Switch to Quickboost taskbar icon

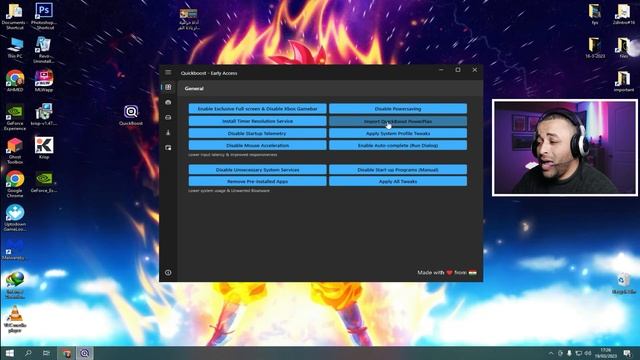(x=84, y=353)
